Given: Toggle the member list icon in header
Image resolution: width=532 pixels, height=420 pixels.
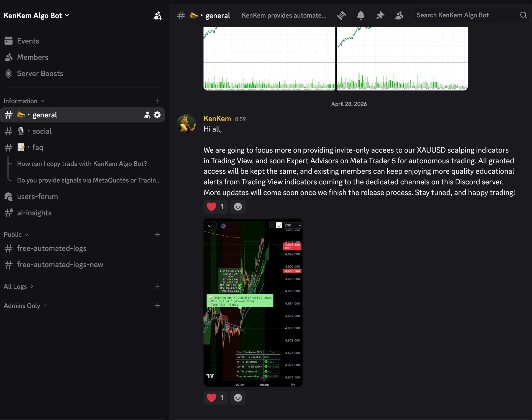Looking at the screenshot, I should [x=399, y=16].
